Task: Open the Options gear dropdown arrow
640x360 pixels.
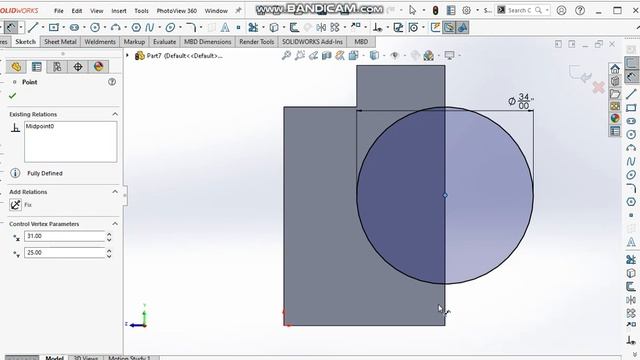Action: click(477, 11)
